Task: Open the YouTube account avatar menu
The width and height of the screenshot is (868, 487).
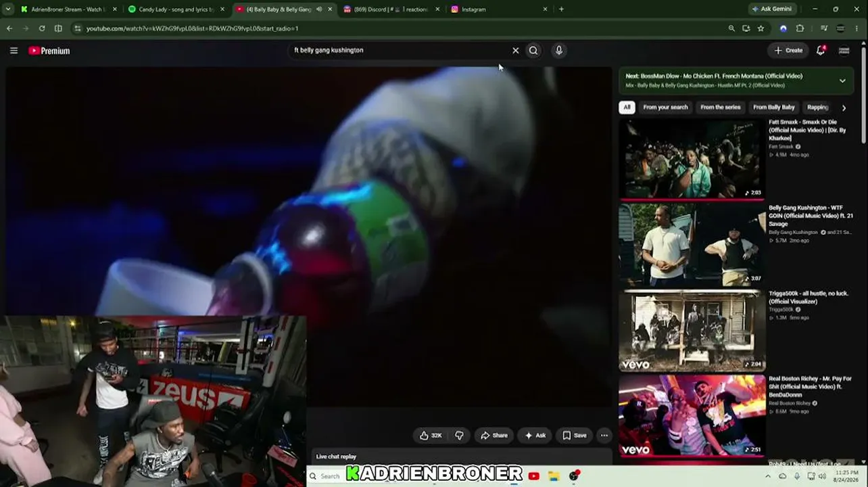Action: coord(844,50)
